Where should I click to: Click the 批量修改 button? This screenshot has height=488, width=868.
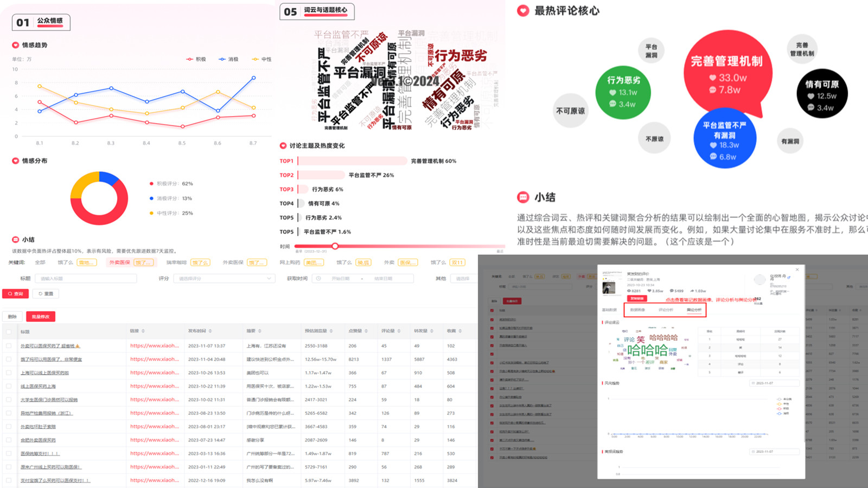pyautogui.click(x=41, y=316)
